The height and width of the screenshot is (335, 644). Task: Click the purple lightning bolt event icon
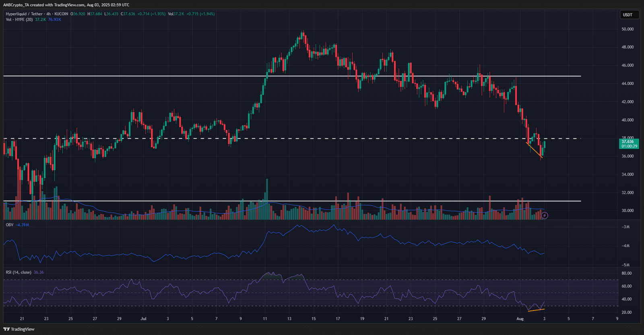pos(544,216)
